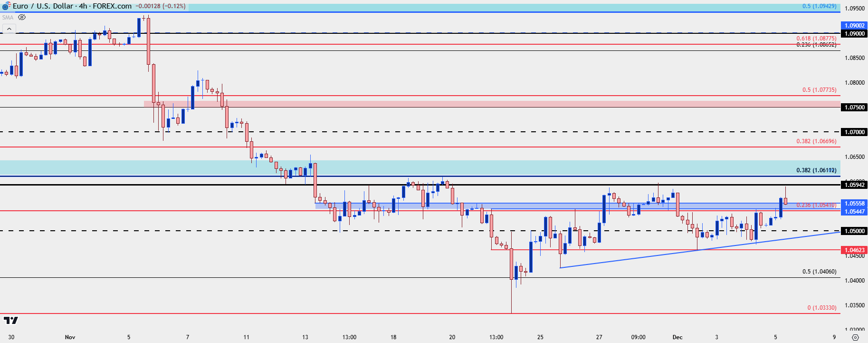The image size is (868, 343).
Task: Click Fibonacci label 0.382 (1.06696)
Action: pos(816,141)
